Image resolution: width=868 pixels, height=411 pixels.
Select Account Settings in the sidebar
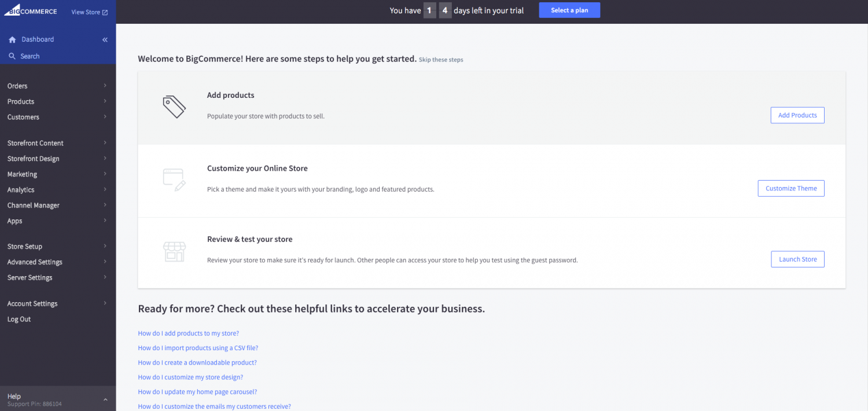[x=32, y=303]
